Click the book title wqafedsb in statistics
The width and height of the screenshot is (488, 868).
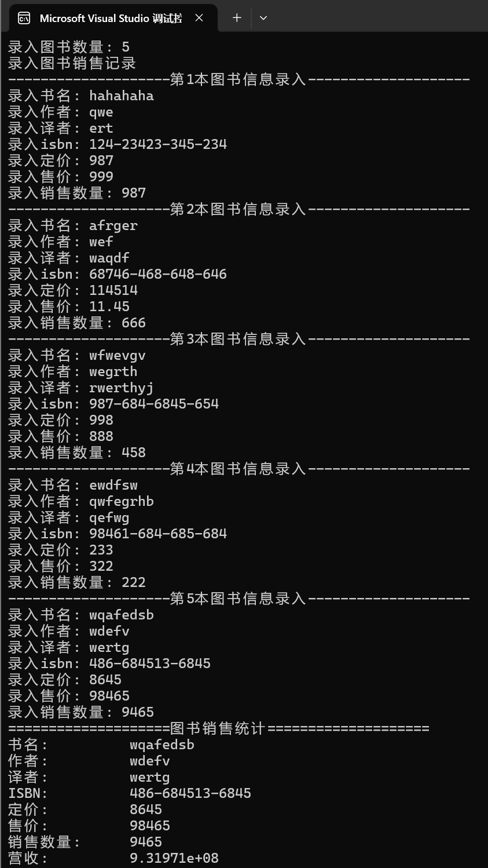(162, 744)
